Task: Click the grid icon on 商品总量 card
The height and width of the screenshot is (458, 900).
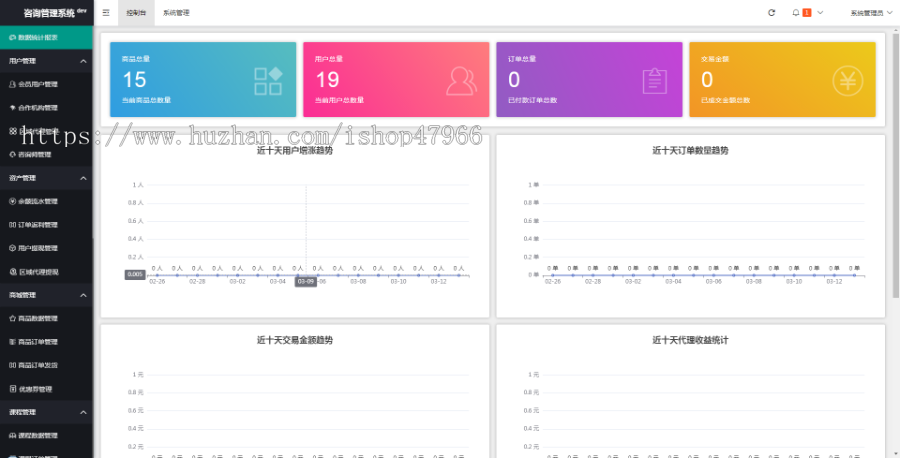Action: point(268,81)
